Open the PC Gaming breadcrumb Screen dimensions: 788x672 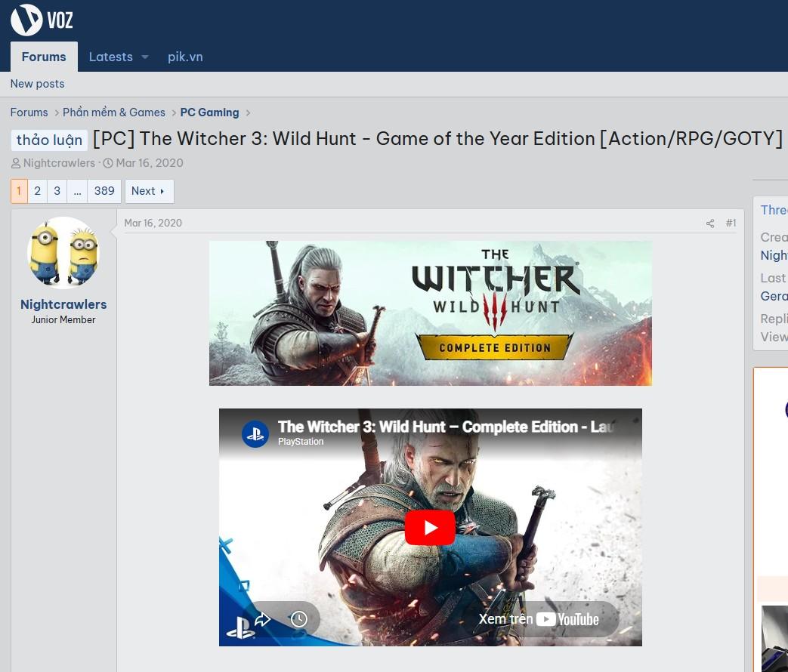[x=209, y=113]
